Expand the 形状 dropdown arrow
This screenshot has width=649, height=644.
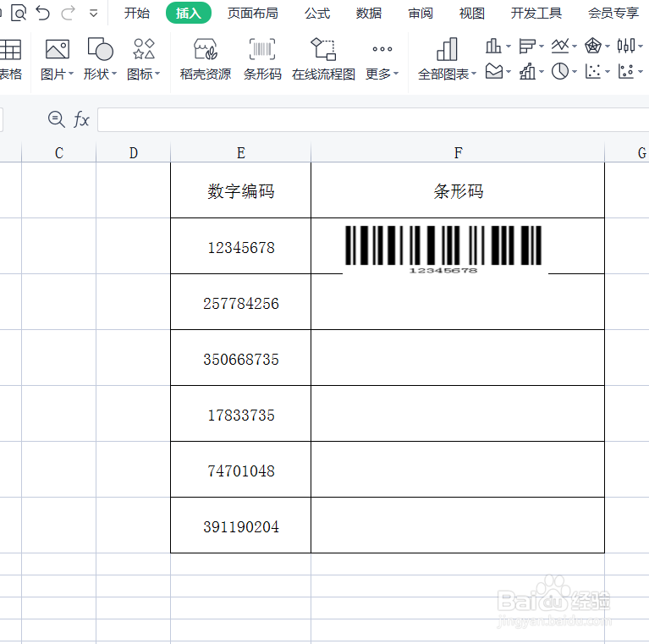click(x=114, y=74)
